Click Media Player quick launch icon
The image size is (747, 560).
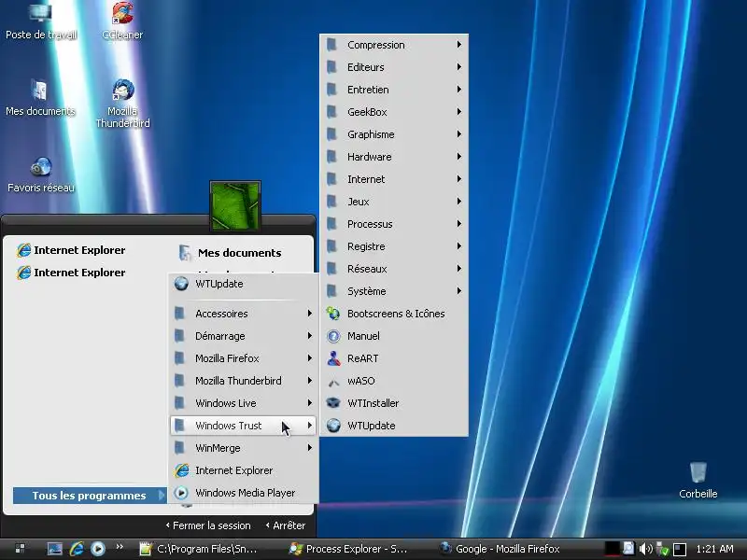click(98, 549)
